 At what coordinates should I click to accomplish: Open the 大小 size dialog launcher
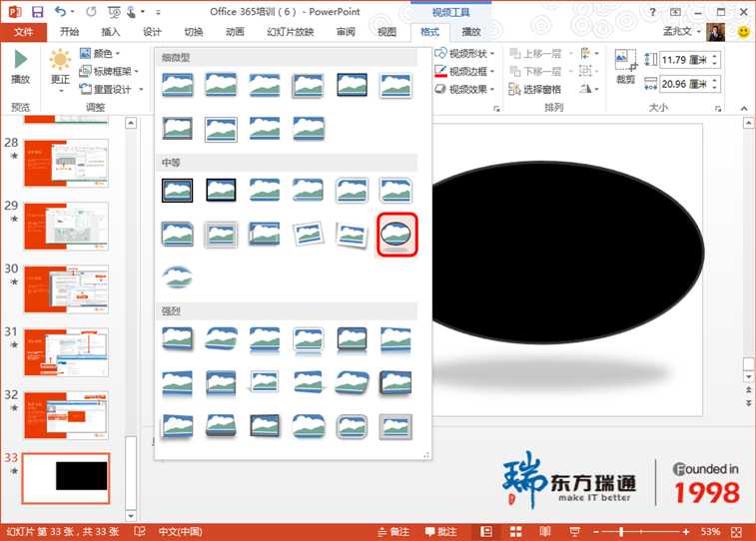(718, 109)
